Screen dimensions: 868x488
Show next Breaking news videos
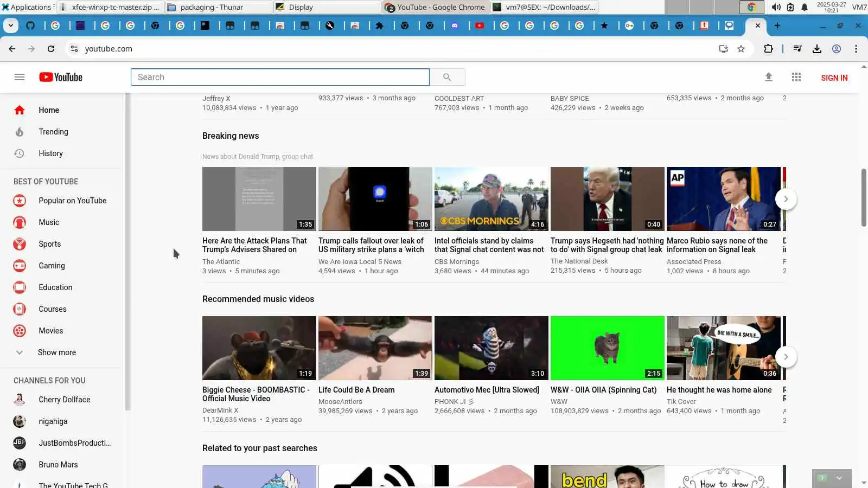[786, 199]
